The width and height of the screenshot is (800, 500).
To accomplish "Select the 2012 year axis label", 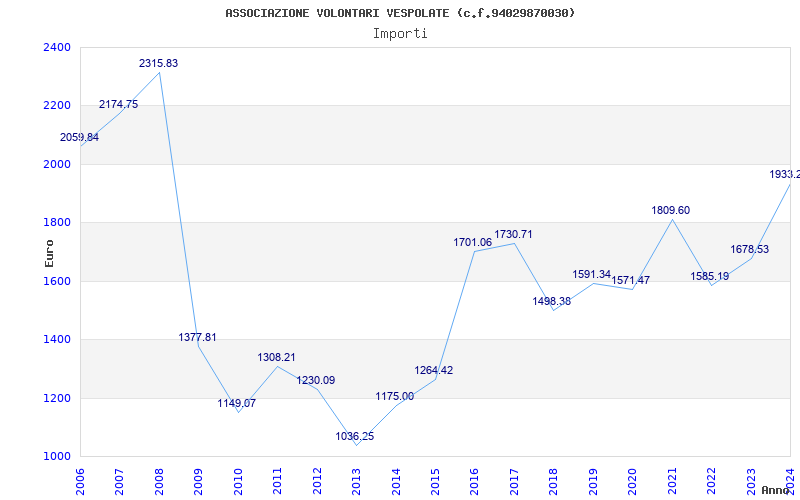I will point(317,482).
